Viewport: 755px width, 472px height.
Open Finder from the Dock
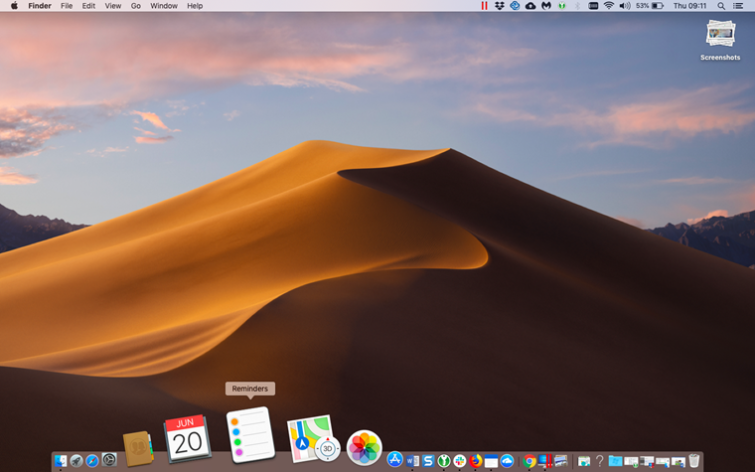pos(61,461)
